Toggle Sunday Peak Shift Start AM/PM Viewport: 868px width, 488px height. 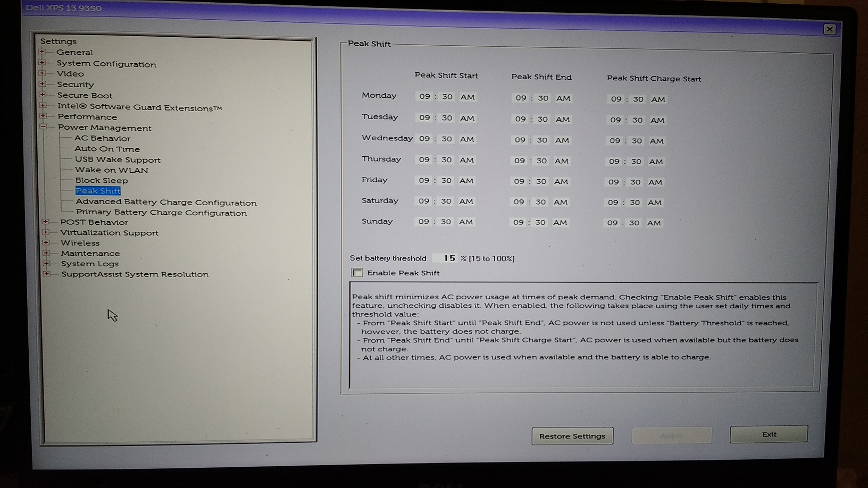click(466, 222)
